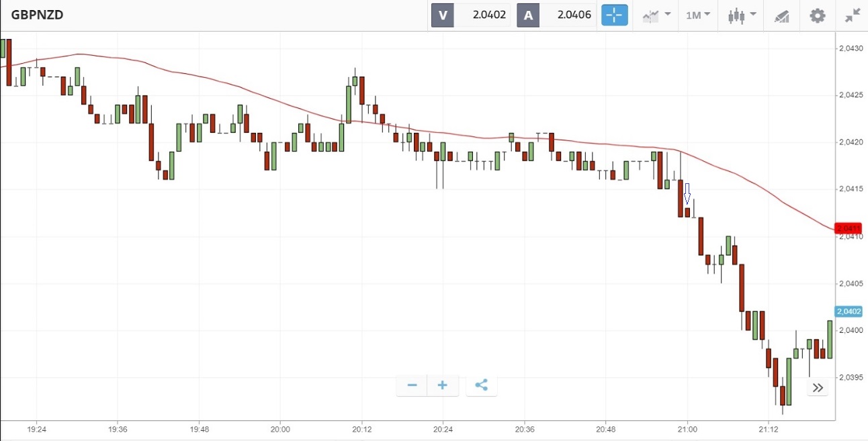This screenshot has width=868, height=441.
Task: Open the drawing tools pencil icon
Action: point(781,15)
